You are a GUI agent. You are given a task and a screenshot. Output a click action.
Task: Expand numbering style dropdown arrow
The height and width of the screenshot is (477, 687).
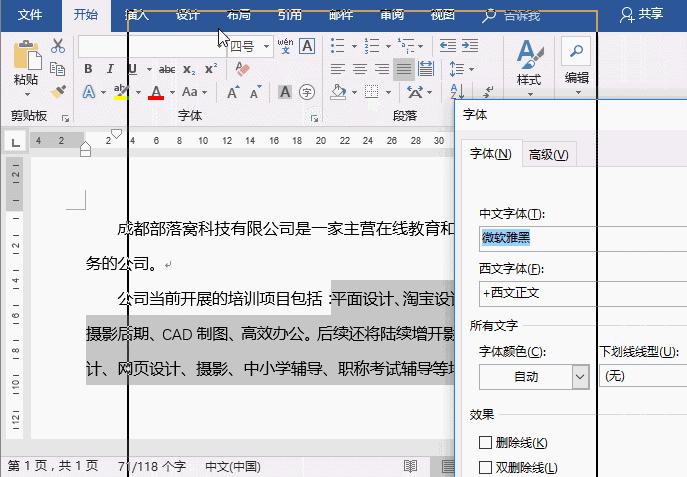pos(388,46)
